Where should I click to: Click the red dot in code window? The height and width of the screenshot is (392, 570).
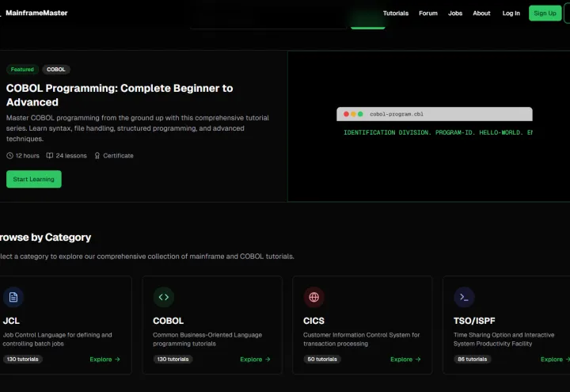pyautogui.click(x=346, y=114)
